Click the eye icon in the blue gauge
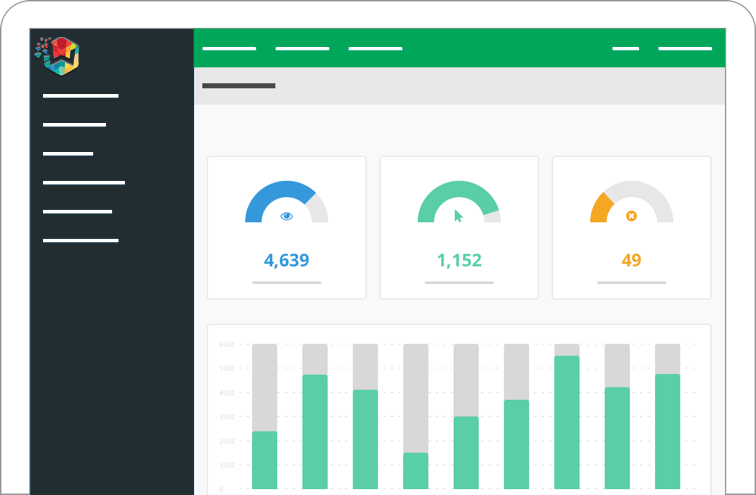The height and width of the screenshot is (495, 756). point(286,216)
